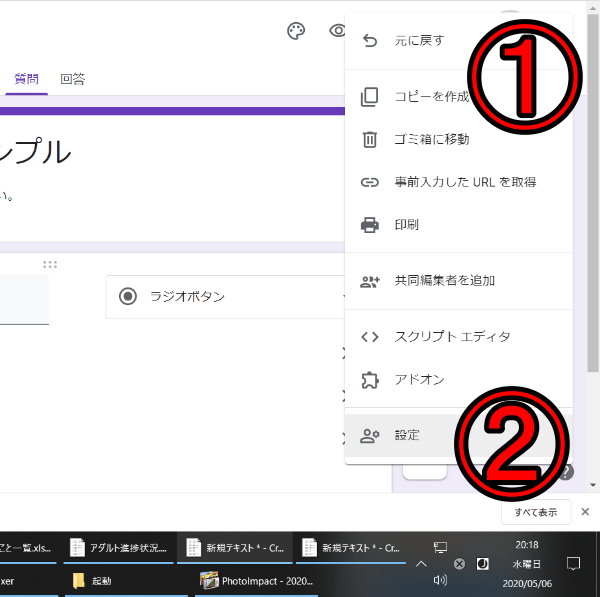Click the printer icon in menu
Viewport: 600px width, 597px height.
370,224
